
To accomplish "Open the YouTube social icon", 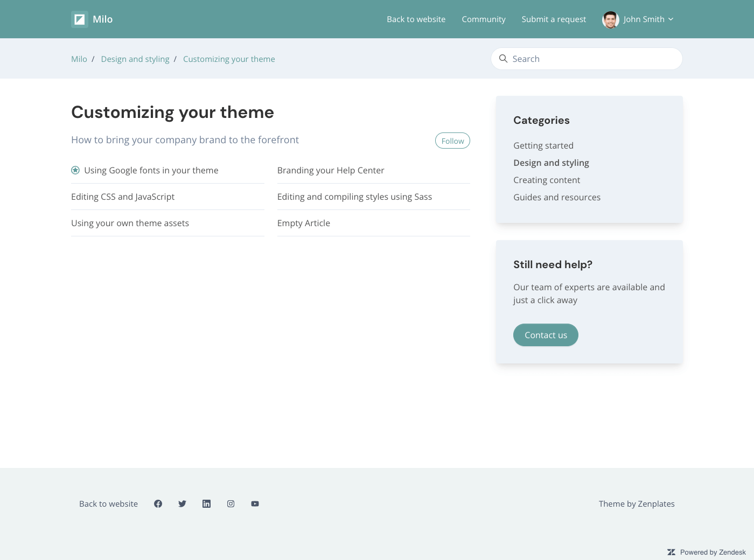I will pyautogui.click(x=255, y=504).
